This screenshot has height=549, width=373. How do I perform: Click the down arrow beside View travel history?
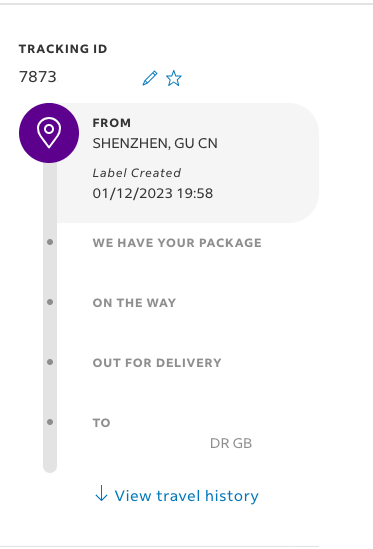pyautogui.click(x=101, y=493)
